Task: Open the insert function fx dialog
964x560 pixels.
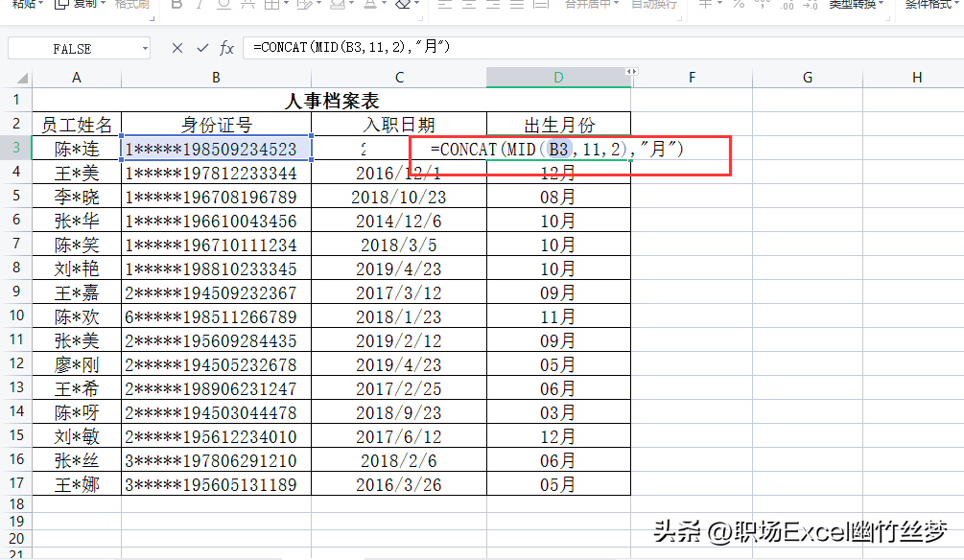Action: 227,48
